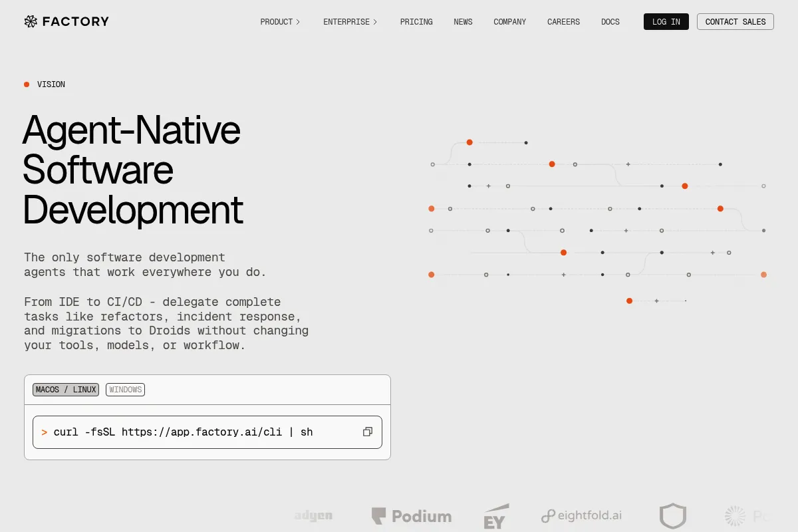The height and width of the screenshot is (532, 798).
Task: Expand the Enterprise dropdown menu
Action: point(350,22)
